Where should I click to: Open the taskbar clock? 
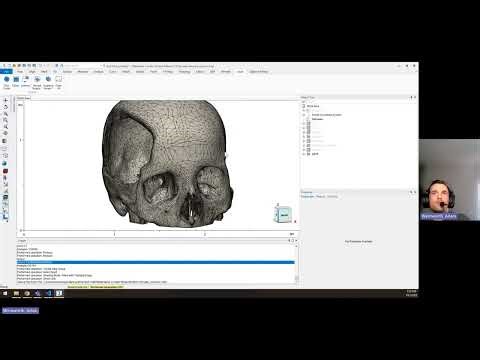pos(412,293)
